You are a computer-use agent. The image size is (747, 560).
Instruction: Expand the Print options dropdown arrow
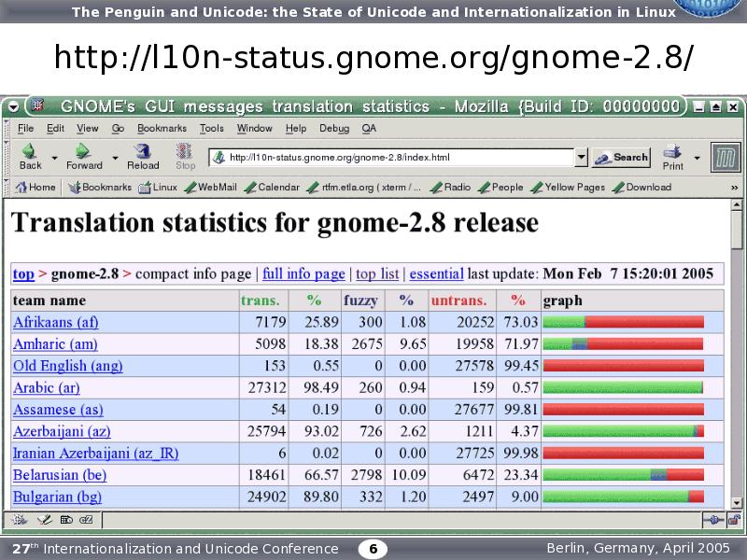(697, 158)
